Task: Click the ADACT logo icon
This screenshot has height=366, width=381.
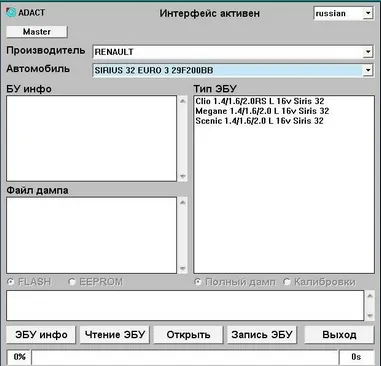Action: pos(11,13)
